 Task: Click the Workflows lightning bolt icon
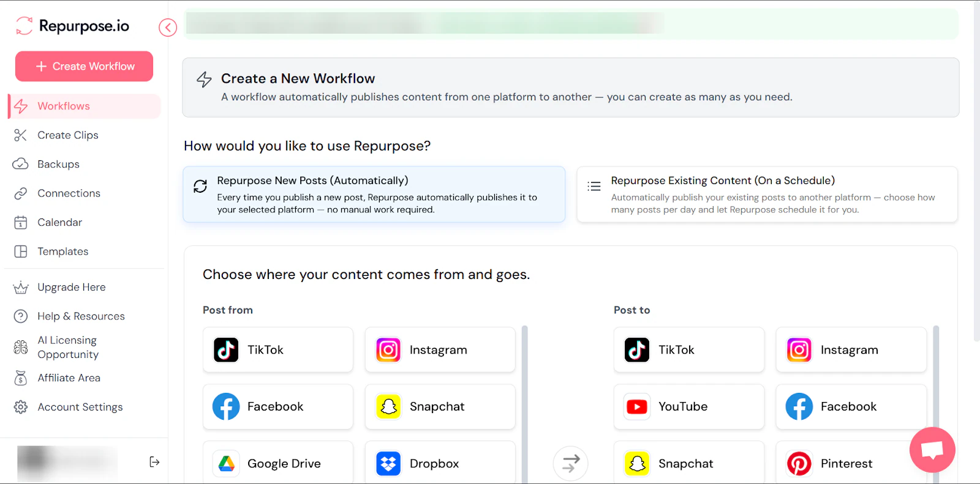point(21,106)
